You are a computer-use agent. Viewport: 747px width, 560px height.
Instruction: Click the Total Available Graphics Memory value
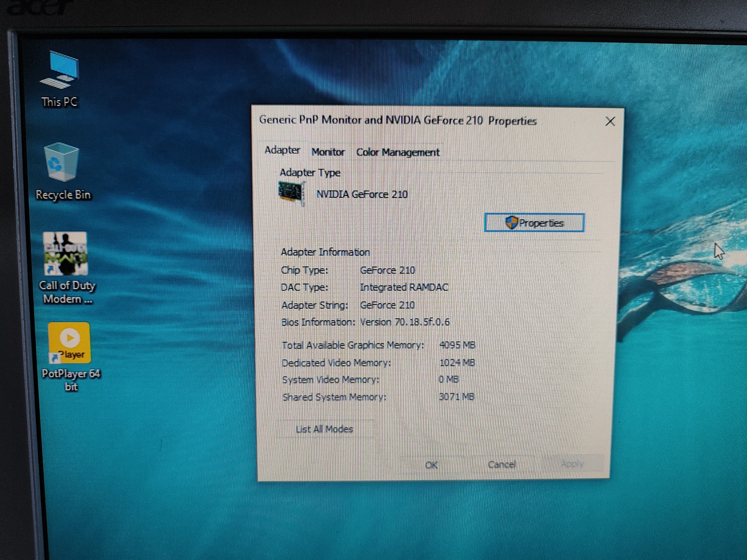(457, 345)
